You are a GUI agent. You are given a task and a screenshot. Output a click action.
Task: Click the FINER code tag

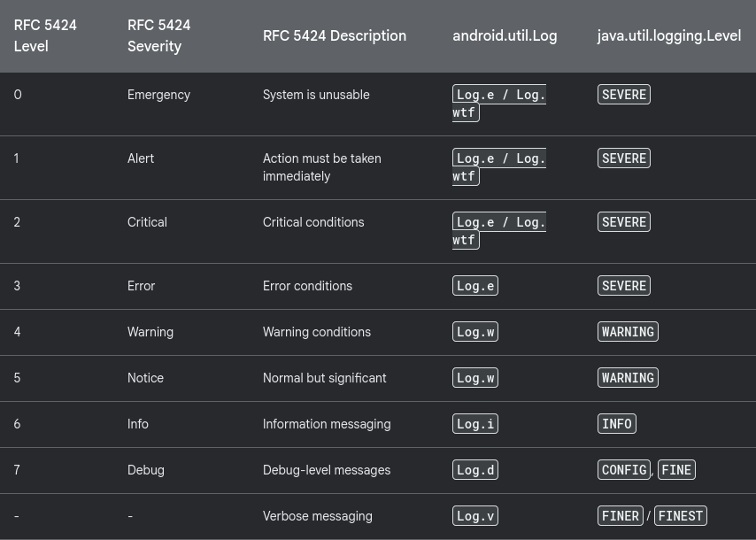(x=620, y=516)
